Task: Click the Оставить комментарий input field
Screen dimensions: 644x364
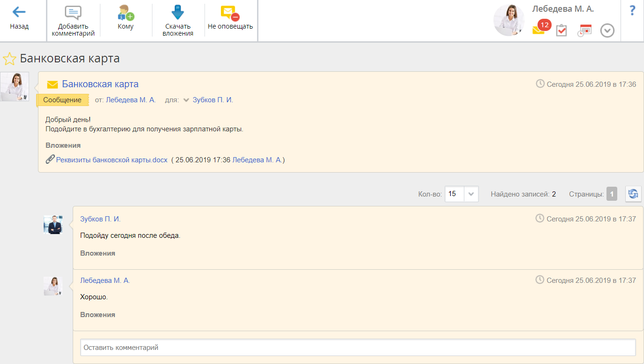Action: point(357,348)
